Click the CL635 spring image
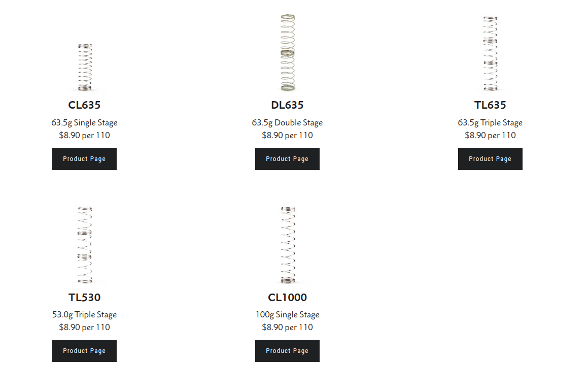Image resolution: width=588 pixels, height=389 pixels. point(85,67)
